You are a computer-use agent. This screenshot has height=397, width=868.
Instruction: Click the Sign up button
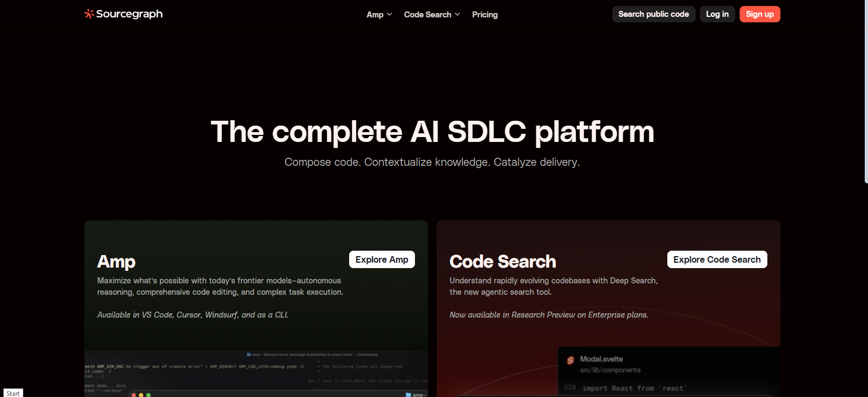[760, 14]
